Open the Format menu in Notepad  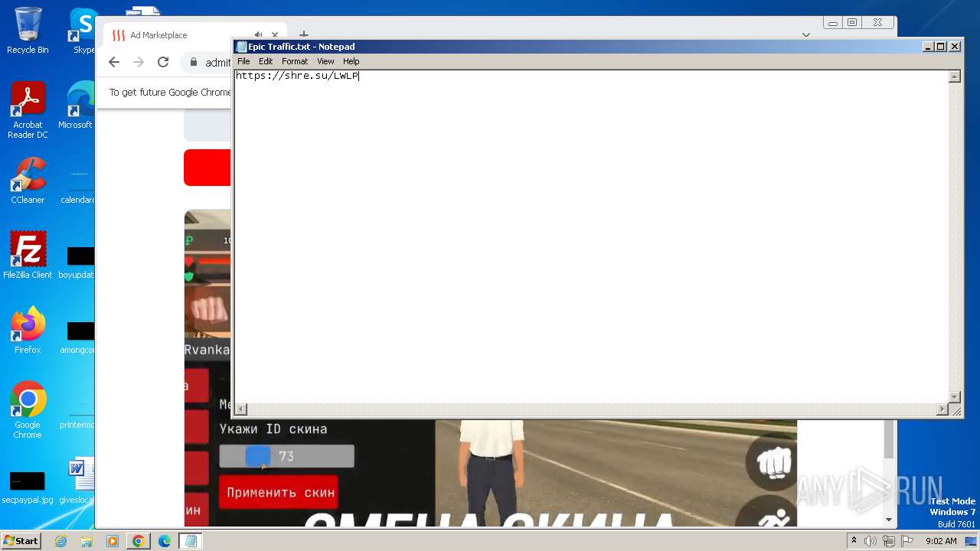295,61
